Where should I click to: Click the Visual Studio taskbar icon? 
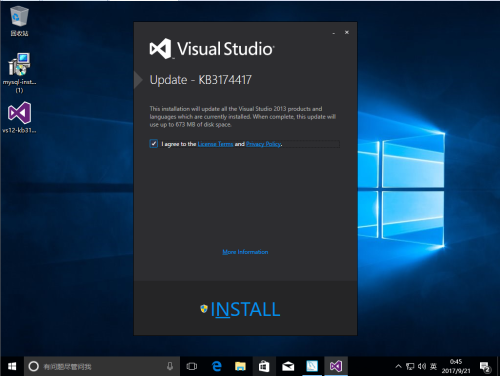[336, 366]
